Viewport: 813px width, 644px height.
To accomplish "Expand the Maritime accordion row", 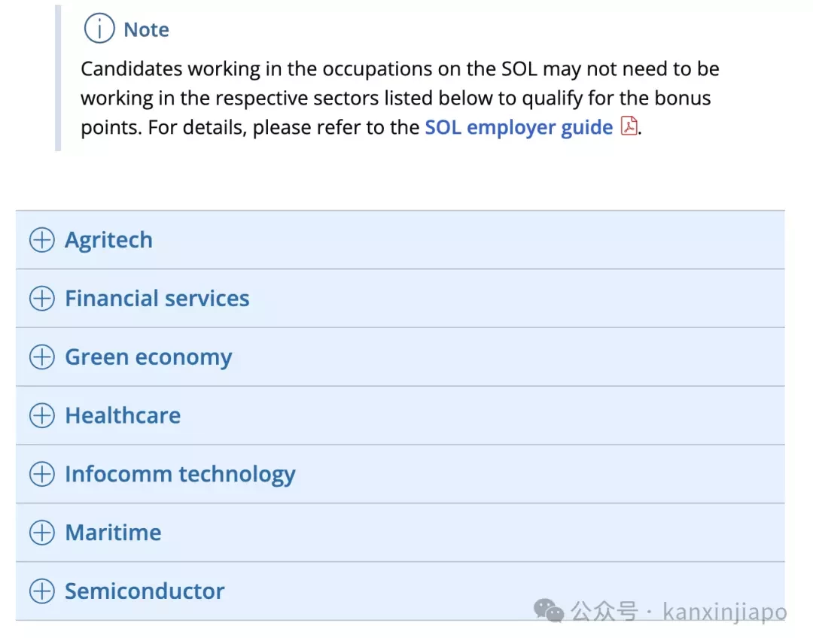I will pos(400,533).
